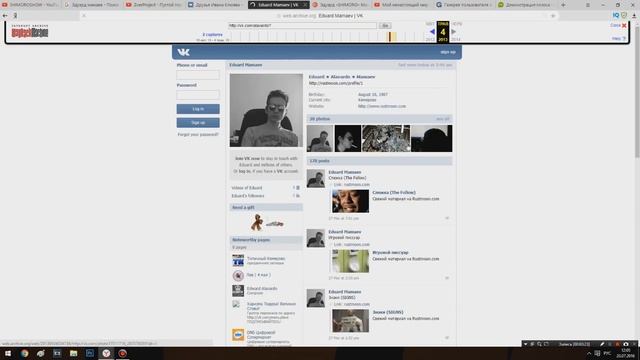
Task: Click the Wayback Go button
Action: 385,25
